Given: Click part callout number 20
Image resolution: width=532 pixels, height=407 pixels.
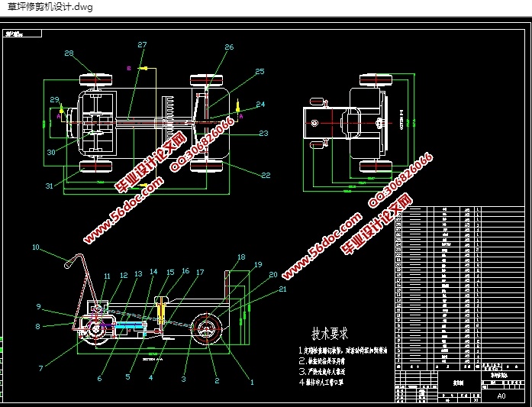Looking at the screenshot, I should pyautogui.click(x=273, y=275).
